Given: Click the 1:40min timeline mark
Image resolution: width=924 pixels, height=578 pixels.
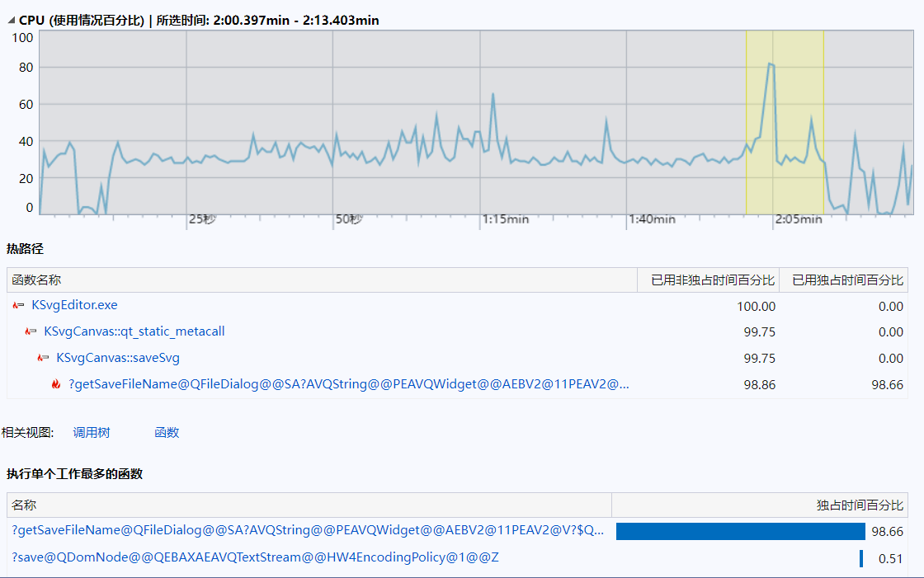Looking at the screenshot, I should [x=652, y=219].
